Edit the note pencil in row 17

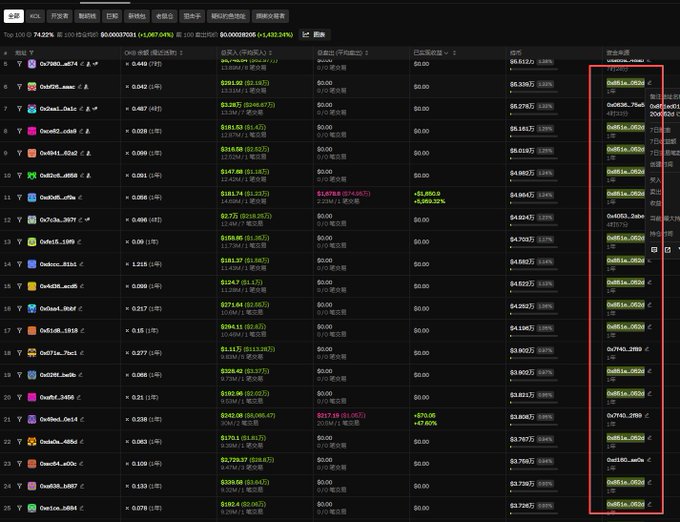click(x=82, y=330)
